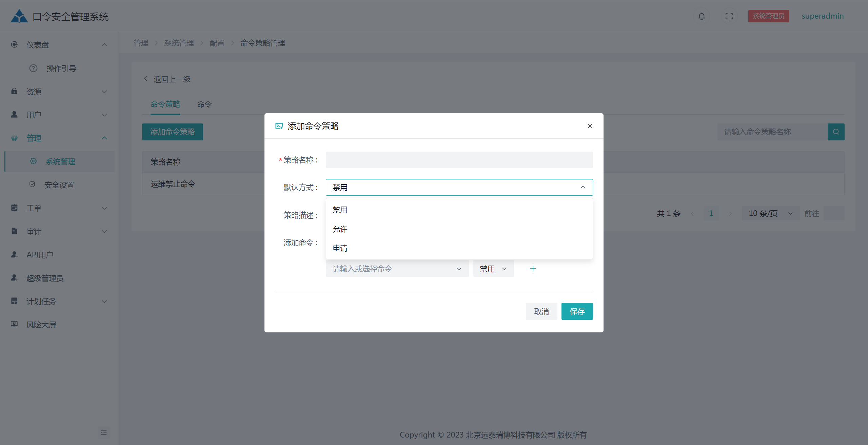Click the 取消 button
This screenshot has width=868, height=445.
(x=541, y=311)
